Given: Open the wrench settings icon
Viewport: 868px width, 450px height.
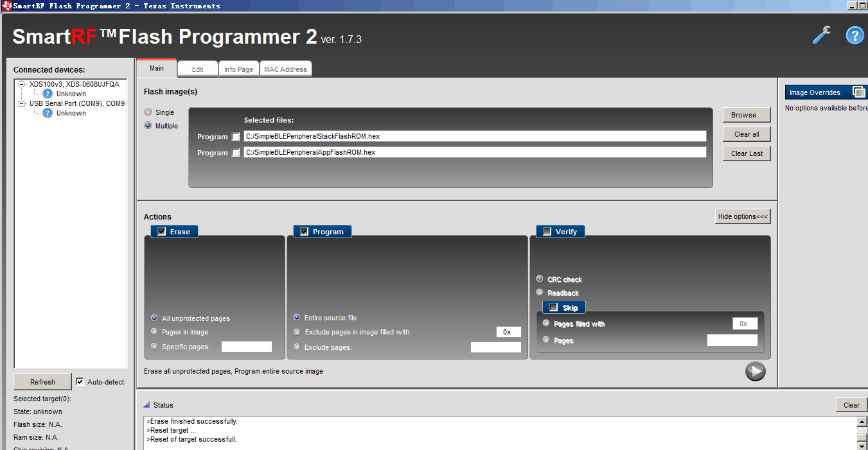Looking at the screenshot, I should [x=822, y=35].
